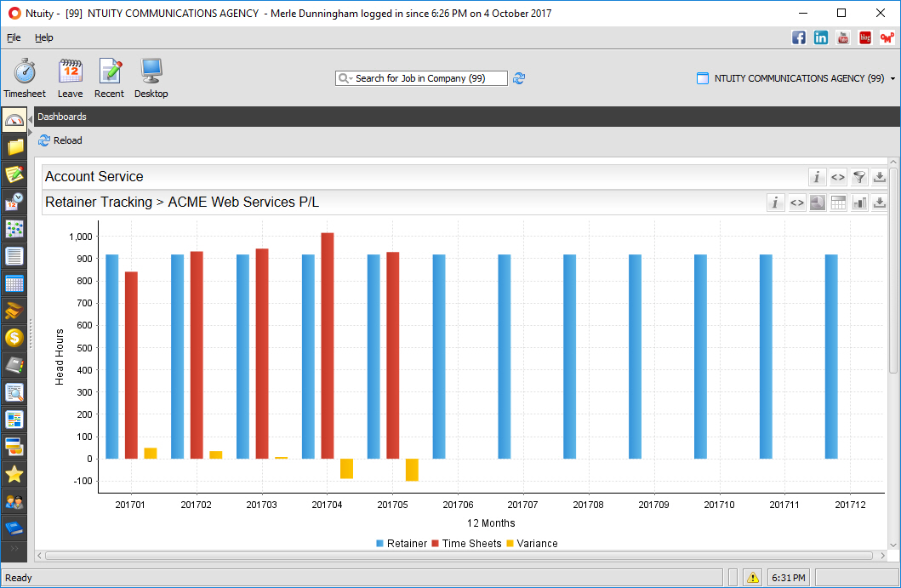
Task: Download the Retainer Tracking chart
Action: click(x=879, y=203)
